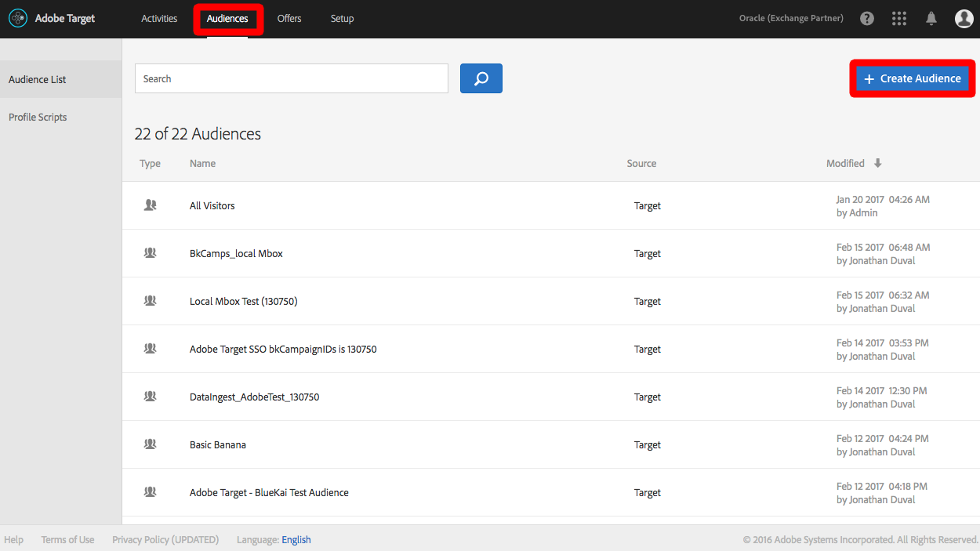Open the Basic Banana audience
The height and width of the screenshot is (551, 980).
tap(218, 444)
